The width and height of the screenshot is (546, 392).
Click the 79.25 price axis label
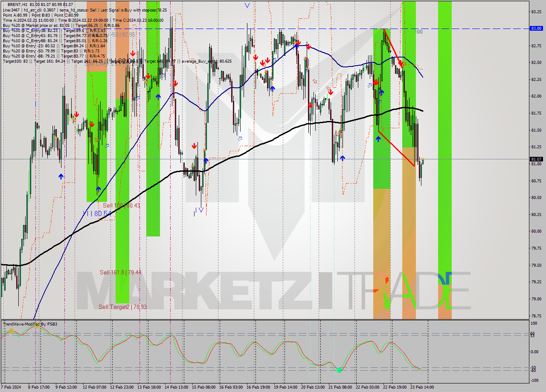(536, 282)
